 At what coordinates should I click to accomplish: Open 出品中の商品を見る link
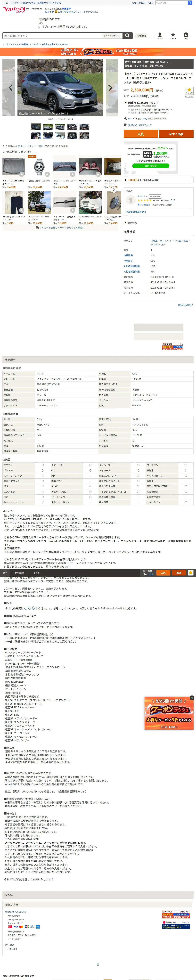(x=136, y=212)
